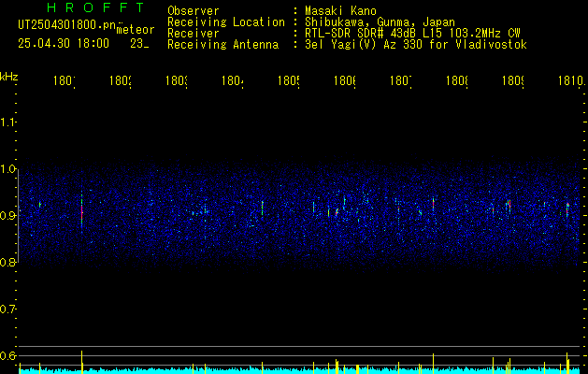Image resolution: width=588 pixels, height=374 pixels.
Task: Click the 0.9 frequency axis label
Action: tap(7, 216)
